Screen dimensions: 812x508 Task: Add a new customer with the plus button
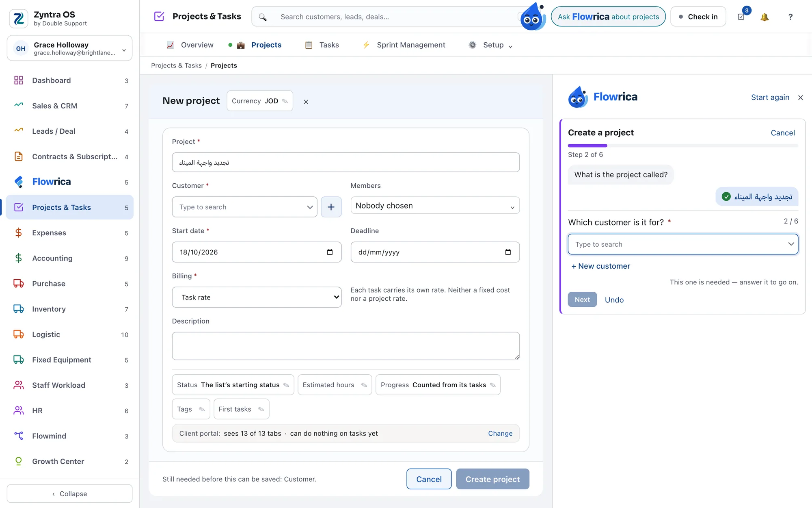point(331,207)
